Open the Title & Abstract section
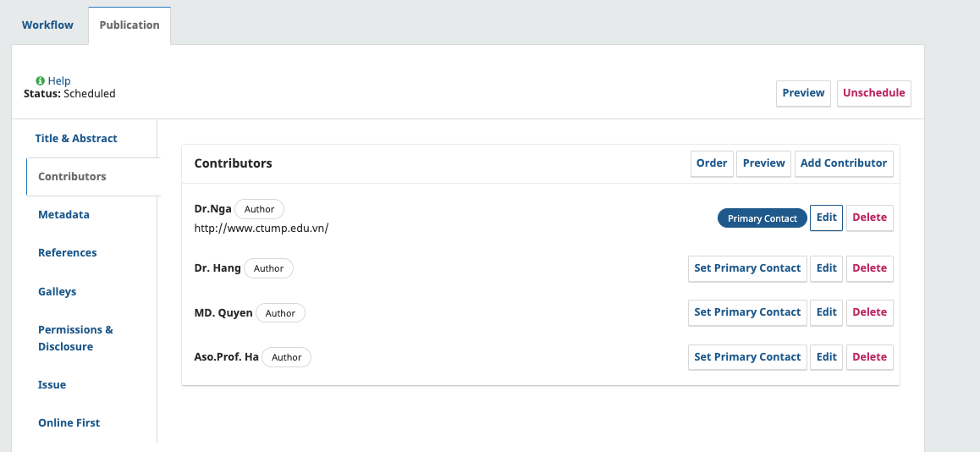Image resolution: width=980 pixels, height=452 pixels. click(x=76, y=139)
